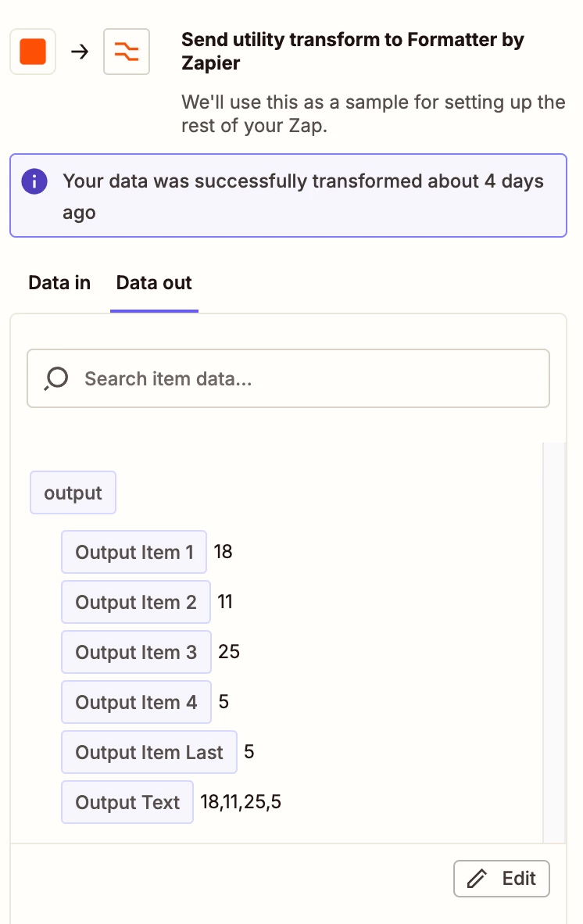Switch to the Data in tab
583x924 pixels.
coord(59,283)
